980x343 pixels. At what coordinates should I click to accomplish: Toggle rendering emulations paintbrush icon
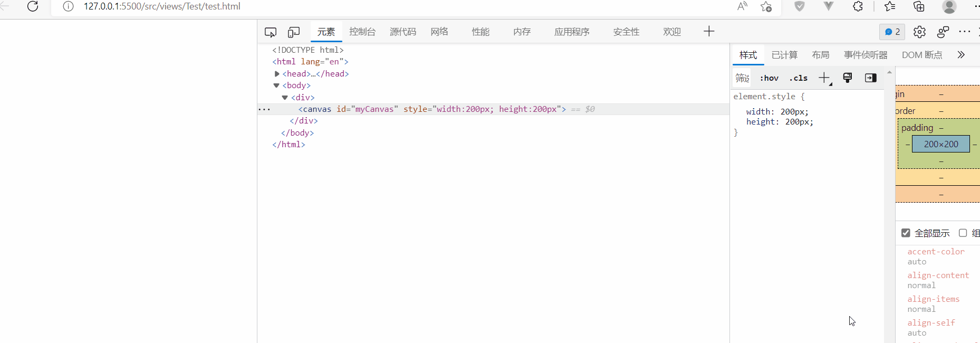point(848,78)
